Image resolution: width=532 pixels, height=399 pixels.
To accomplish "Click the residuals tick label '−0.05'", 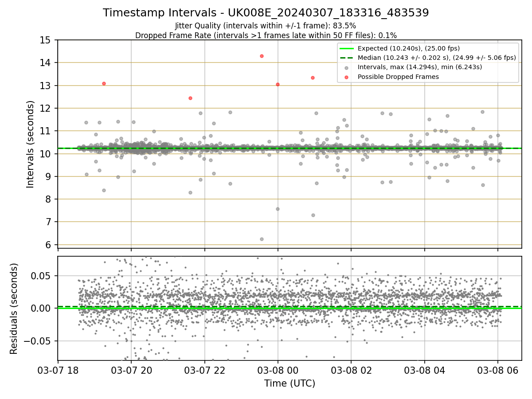I will [38, 341].
